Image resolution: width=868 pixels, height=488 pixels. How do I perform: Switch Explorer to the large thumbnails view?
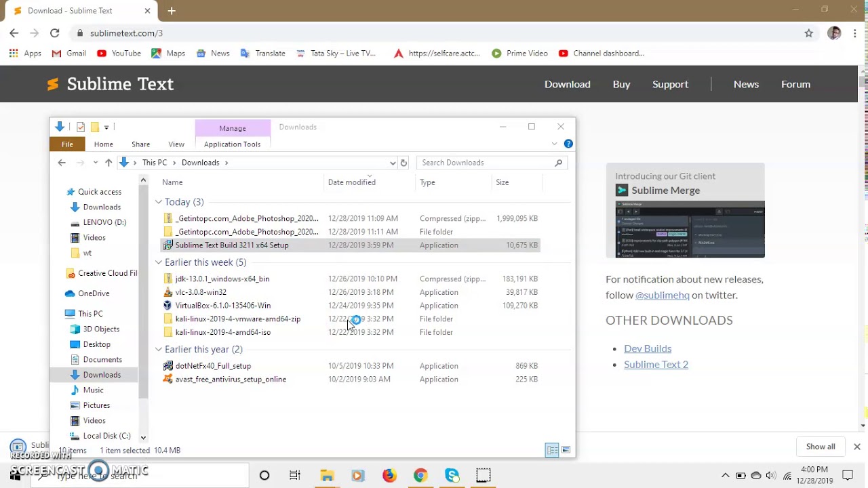[566, 450]
